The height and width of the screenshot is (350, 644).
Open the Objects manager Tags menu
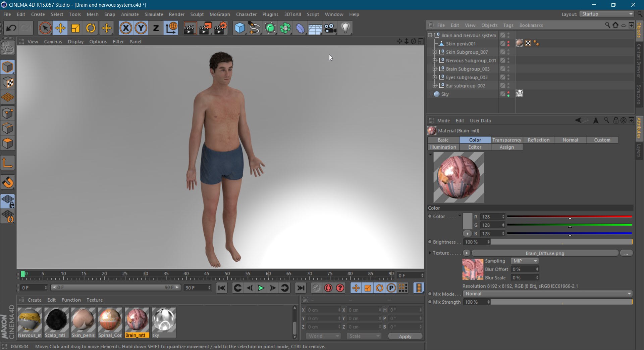click(x=508, y=25)
